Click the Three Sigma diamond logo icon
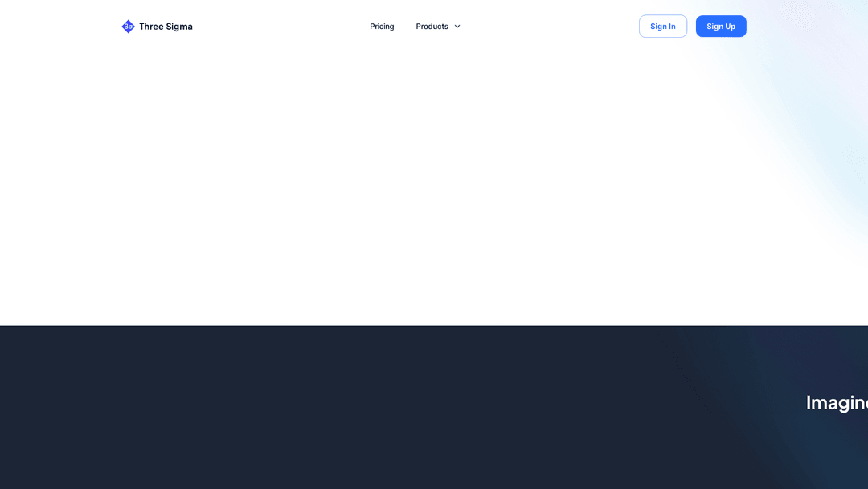The image size is (868, 489). click(x=128, y=27)
